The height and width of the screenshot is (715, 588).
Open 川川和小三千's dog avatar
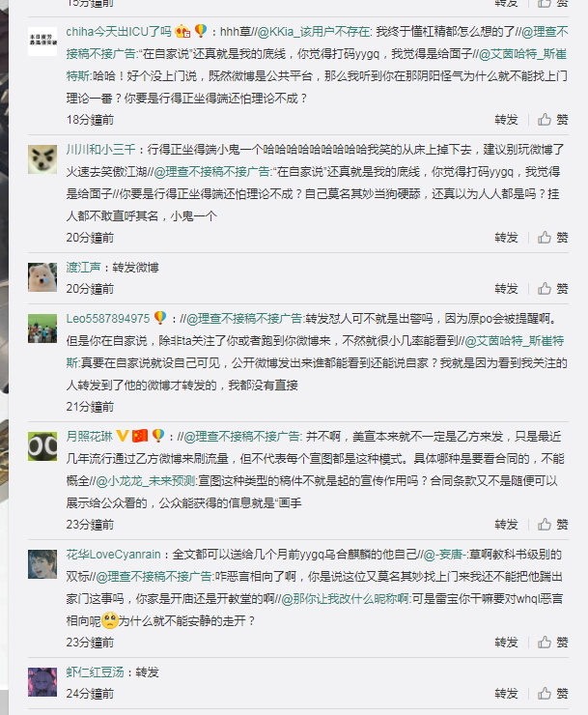pyautogui.click(x=42, y=159)
